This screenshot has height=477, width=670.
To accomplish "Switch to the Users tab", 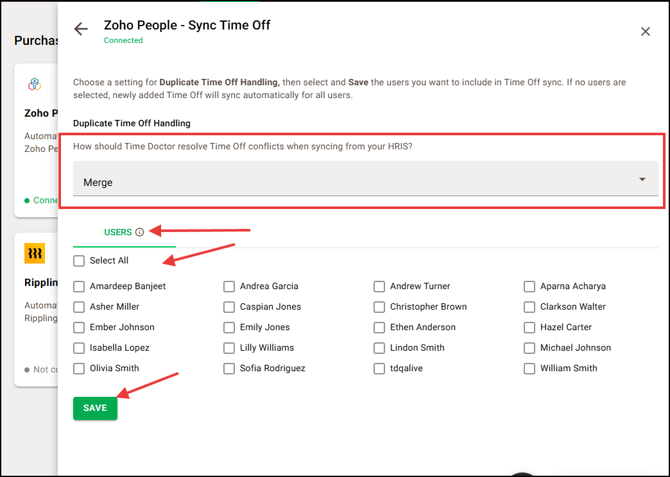I will [118, 232].
